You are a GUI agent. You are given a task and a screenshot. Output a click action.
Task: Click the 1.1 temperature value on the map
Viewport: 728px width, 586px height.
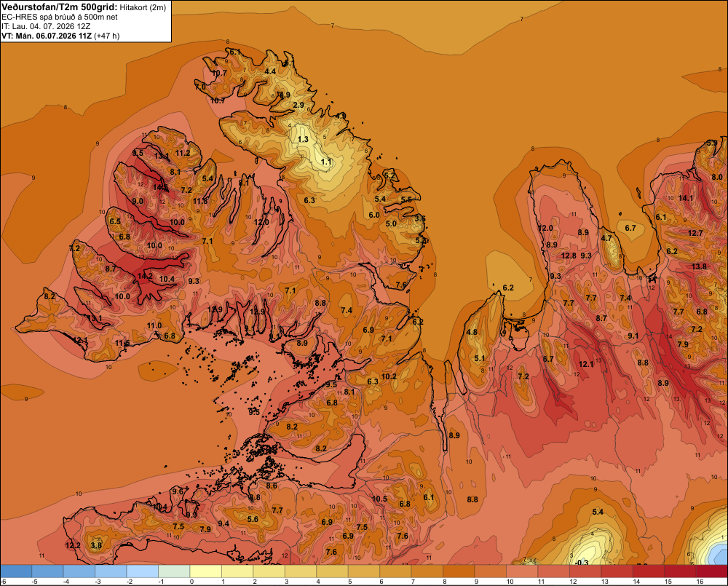click(x=326, y=162)
